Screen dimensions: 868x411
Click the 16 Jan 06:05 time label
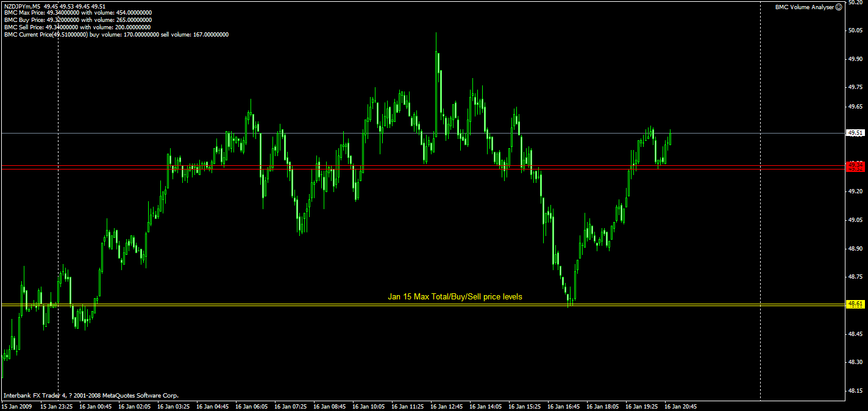pyautogui.click(x=252, y=406)
